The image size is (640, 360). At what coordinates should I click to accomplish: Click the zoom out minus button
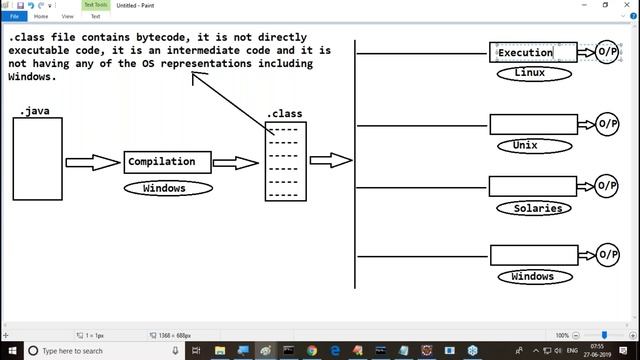point(576,335)
